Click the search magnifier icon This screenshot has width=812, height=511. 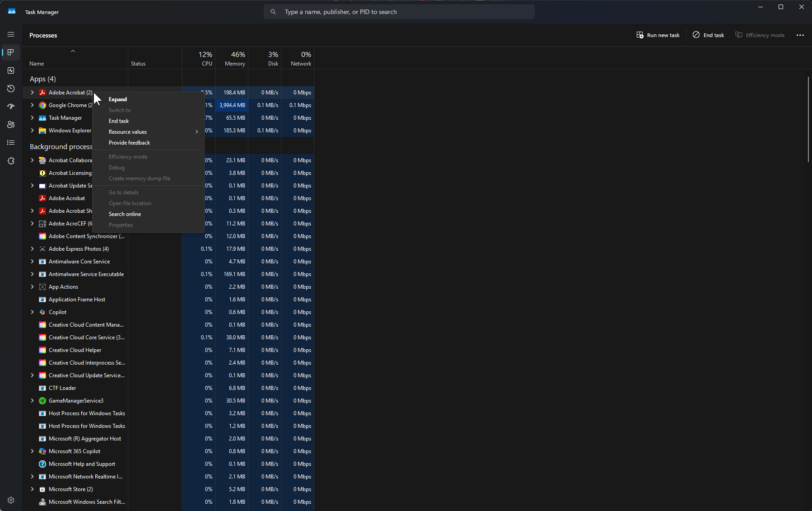click(273, 12)
